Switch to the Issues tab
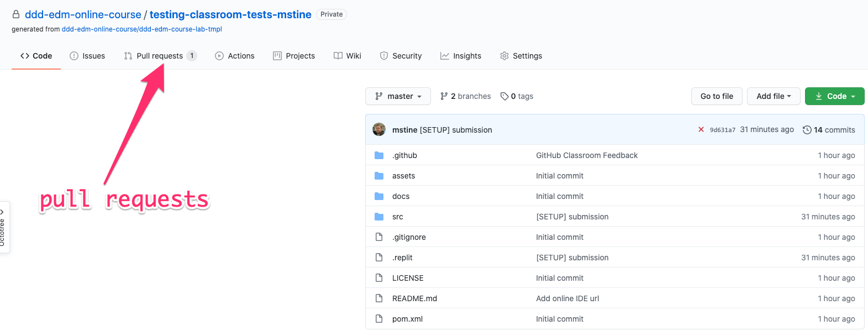Screen dimensions: 868x336 [x=87, y=56]
